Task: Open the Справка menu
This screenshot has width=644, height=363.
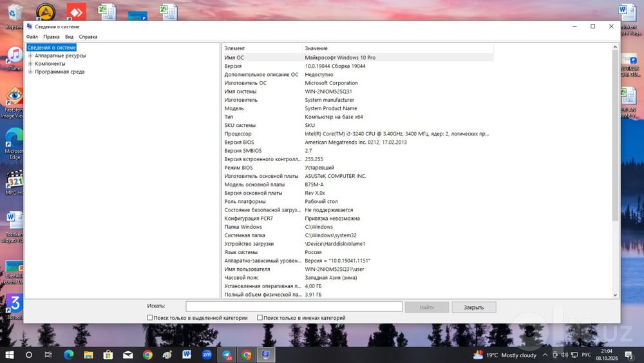Action: click(x=88, y=37)
